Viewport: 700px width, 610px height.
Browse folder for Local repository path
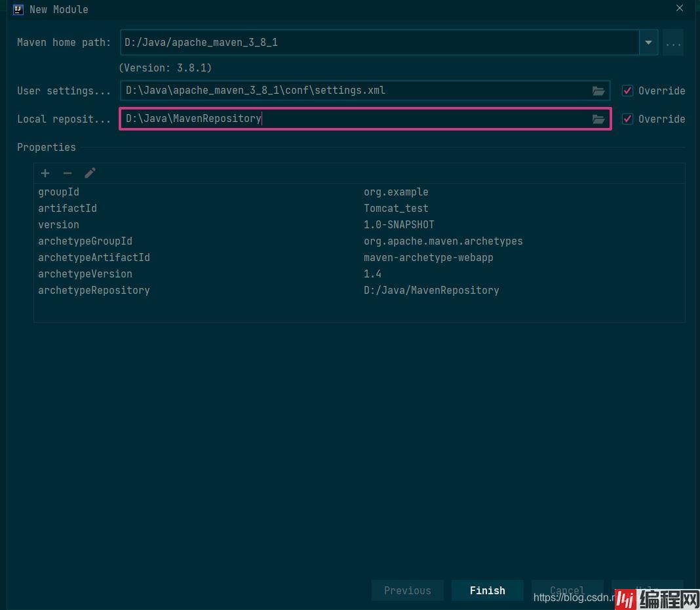tap(598, 119)
